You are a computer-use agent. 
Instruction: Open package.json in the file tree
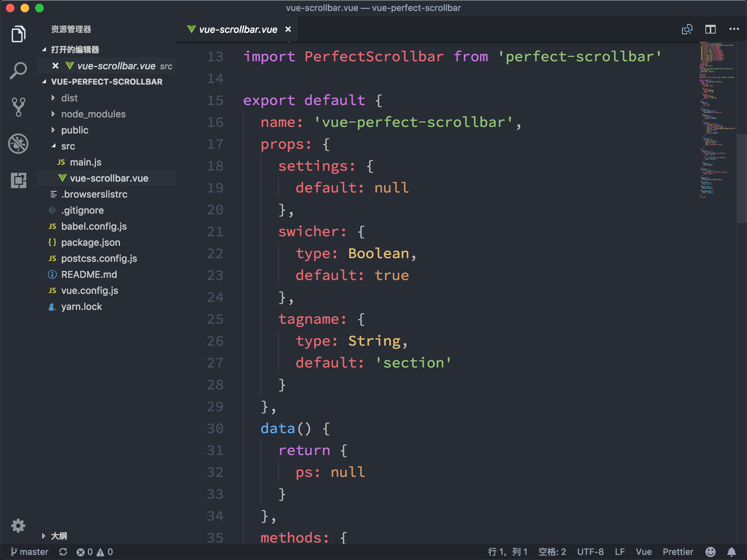pos(90,242)
